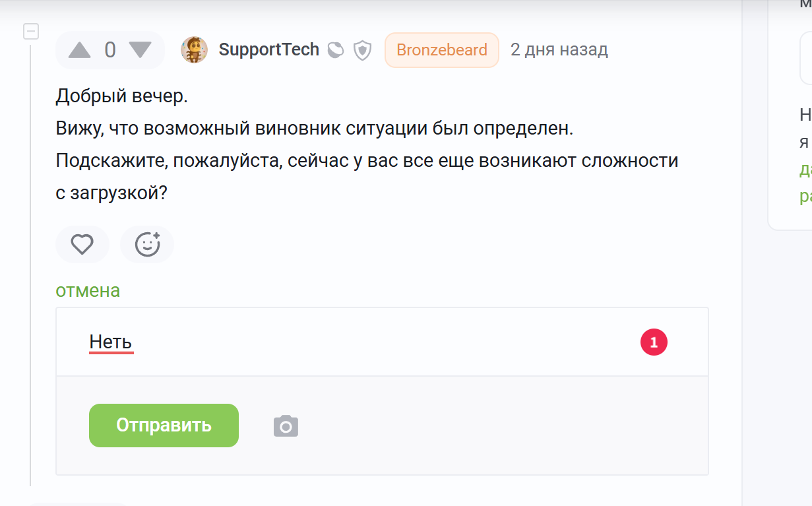
Task: Downvote the SupportTech comment
Action: [140, 50]
